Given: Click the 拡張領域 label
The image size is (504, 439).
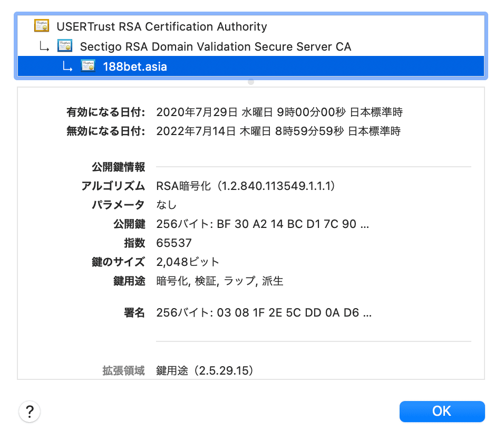Looking at the screenshot, I should (124, 370).
